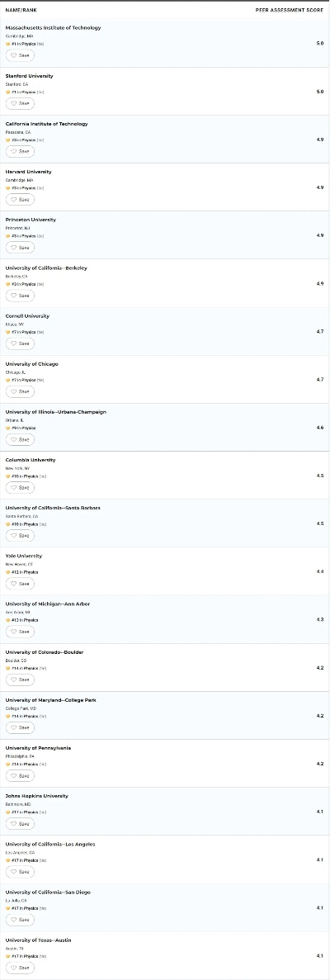Open University of California--Berkeley name link
Viewport: 330px width, 980px height.
(46, 268)
